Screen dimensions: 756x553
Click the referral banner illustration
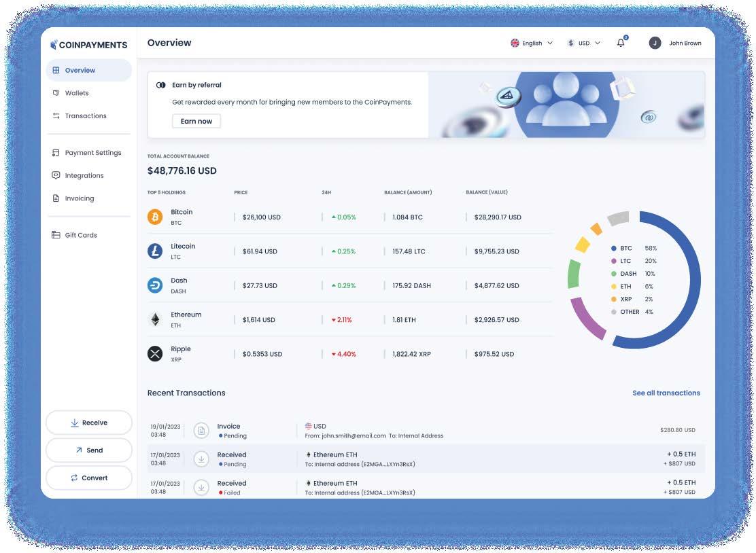[566, 105]
